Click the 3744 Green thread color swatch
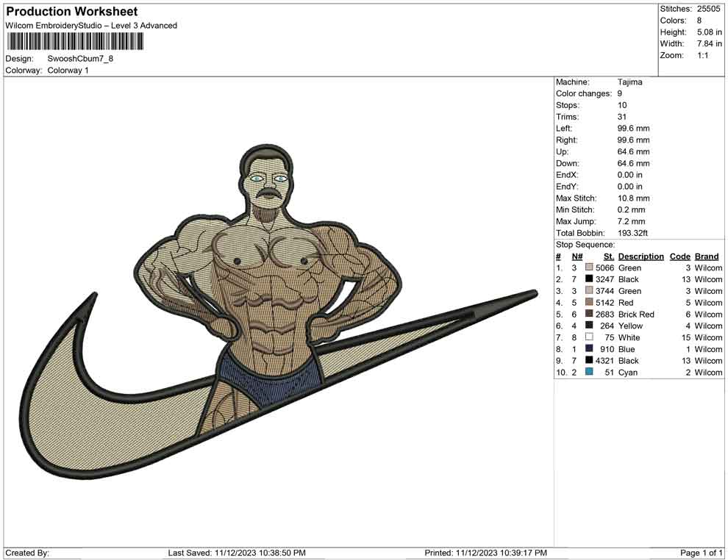This screenshot has height=560, width=728. point(589,290)
